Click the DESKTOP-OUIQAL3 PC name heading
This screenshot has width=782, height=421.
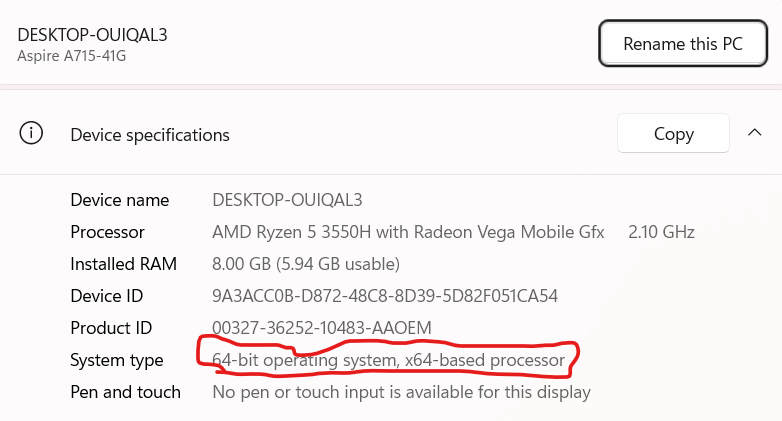point(92,34)
